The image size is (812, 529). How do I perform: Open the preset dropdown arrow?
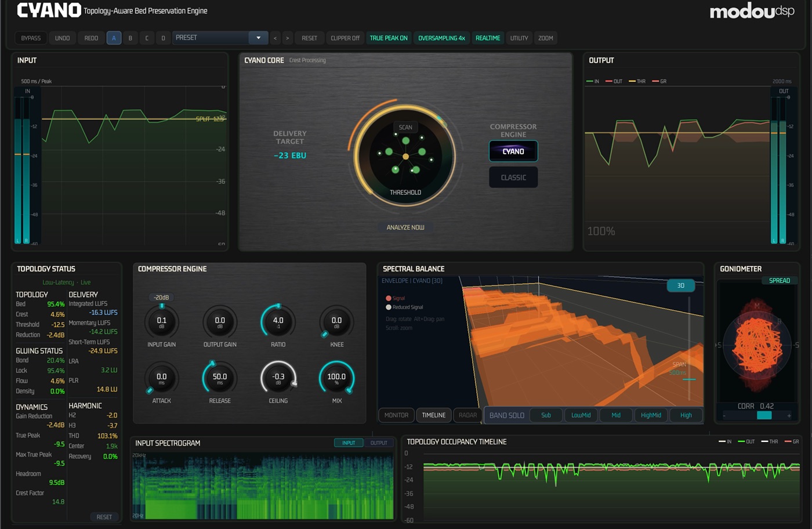[x=258, y=38]
